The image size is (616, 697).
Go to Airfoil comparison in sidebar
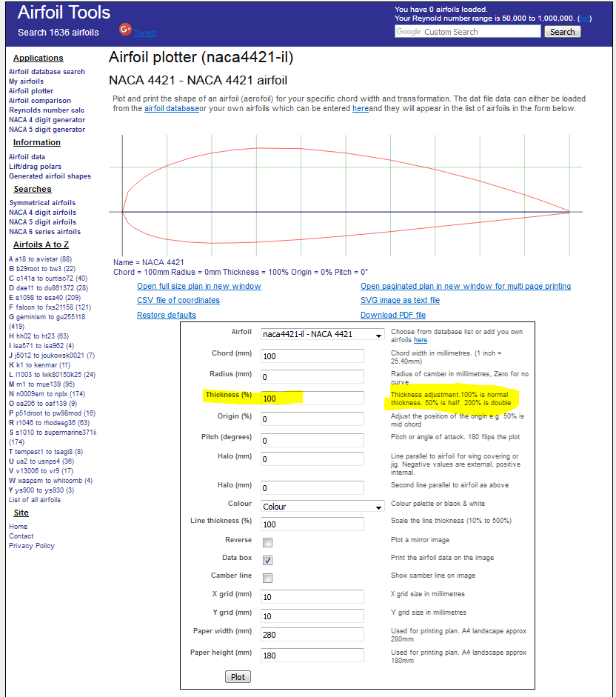[x=40, y=101]
